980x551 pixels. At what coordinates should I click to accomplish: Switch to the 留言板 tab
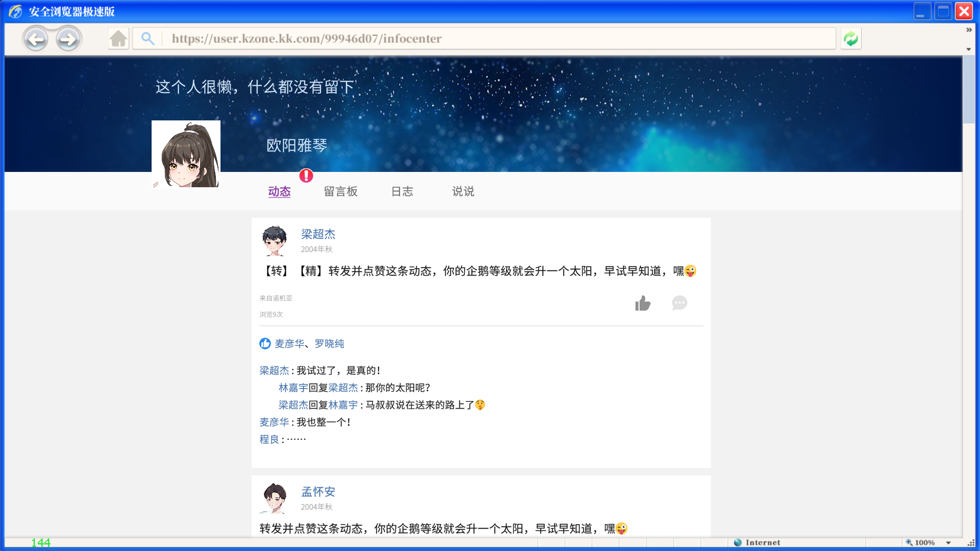[341, 191]
